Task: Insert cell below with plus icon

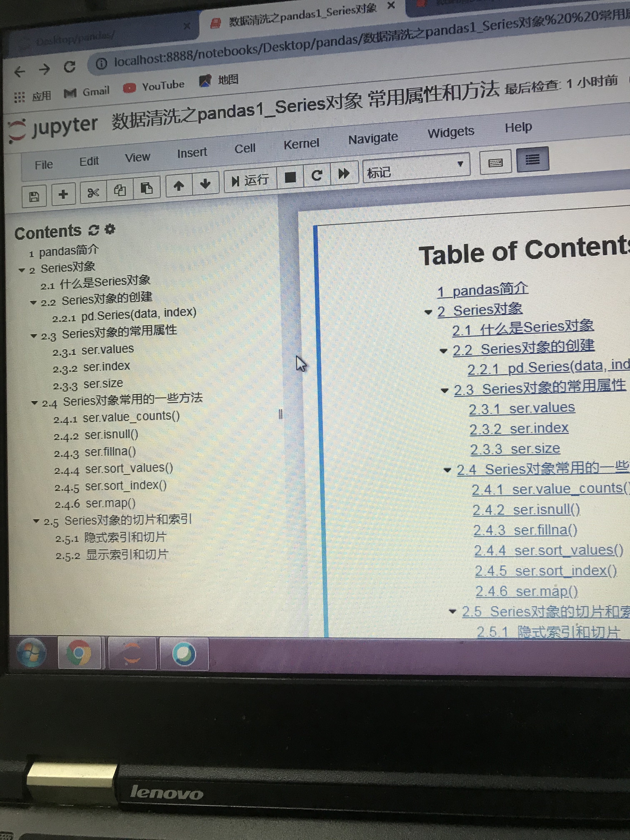Action: (63, 194)
